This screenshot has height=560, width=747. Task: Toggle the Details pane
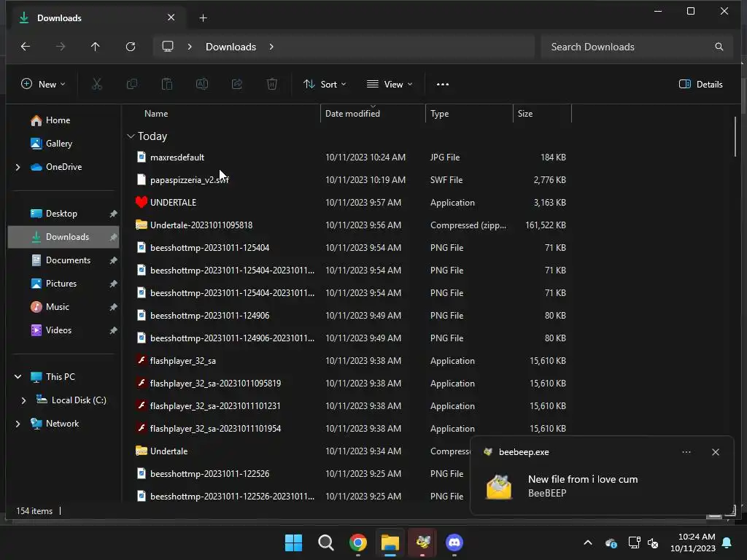pyautogui.click(x=701, y=85)
